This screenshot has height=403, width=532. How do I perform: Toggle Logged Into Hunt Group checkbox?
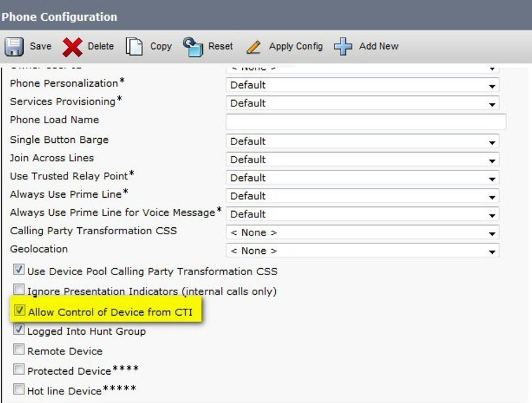pyautogui.click(x=19, y=330)
